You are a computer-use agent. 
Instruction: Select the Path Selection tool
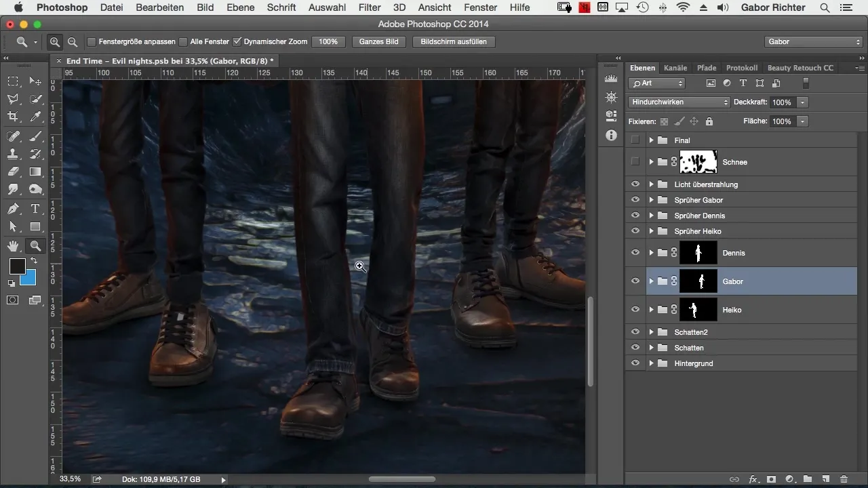[x=13, y=226]
